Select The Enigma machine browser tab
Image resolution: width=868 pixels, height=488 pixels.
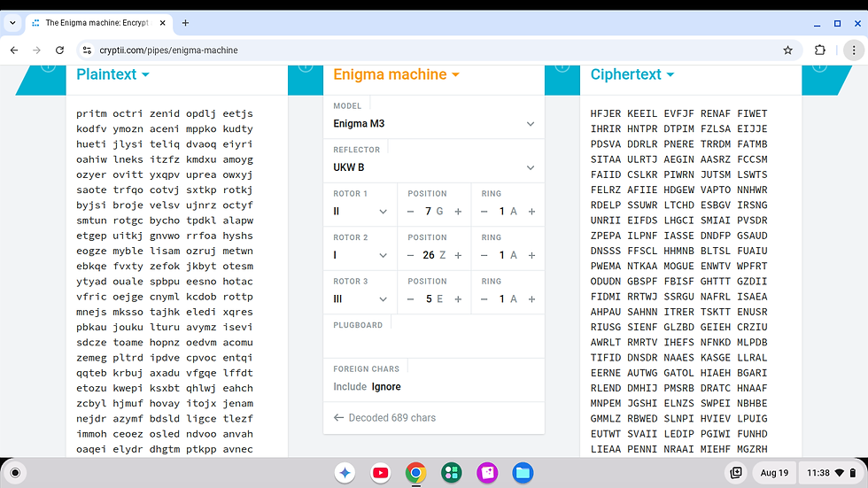[98, 23]
